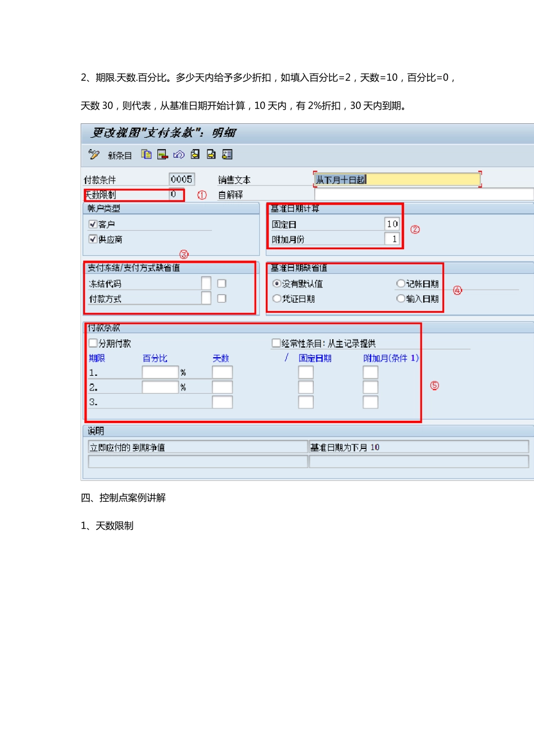The image size is (534, 756).
Task: Click the term 1 固定日期 field
Action: (306, 372)
